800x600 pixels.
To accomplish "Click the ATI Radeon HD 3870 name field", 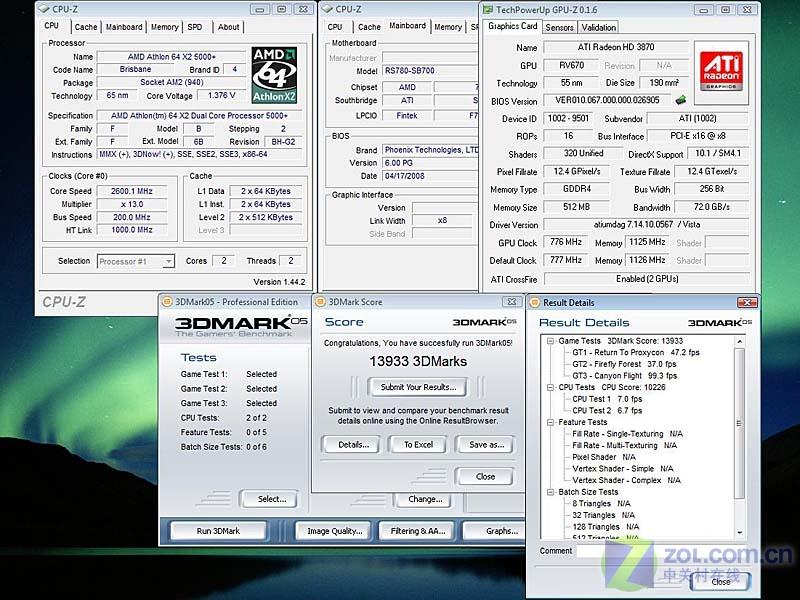I will pyautogui.click(x=616, y=47).
